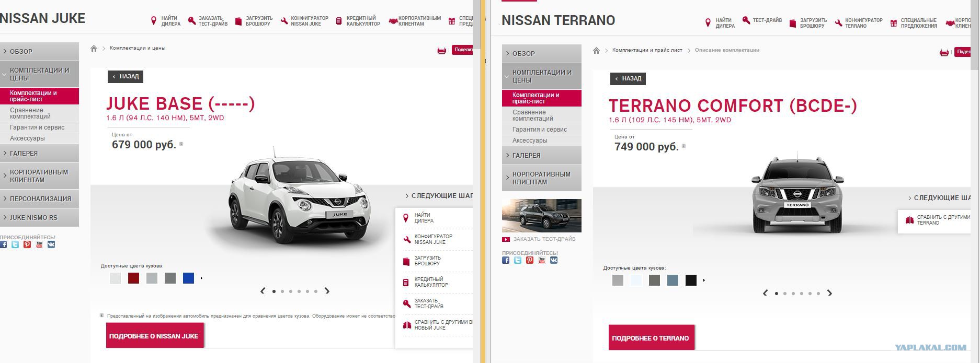Click Terrano thumbnail image in sidebar
The width and height of the screenshot is (980, 363).
click(542, 216)
